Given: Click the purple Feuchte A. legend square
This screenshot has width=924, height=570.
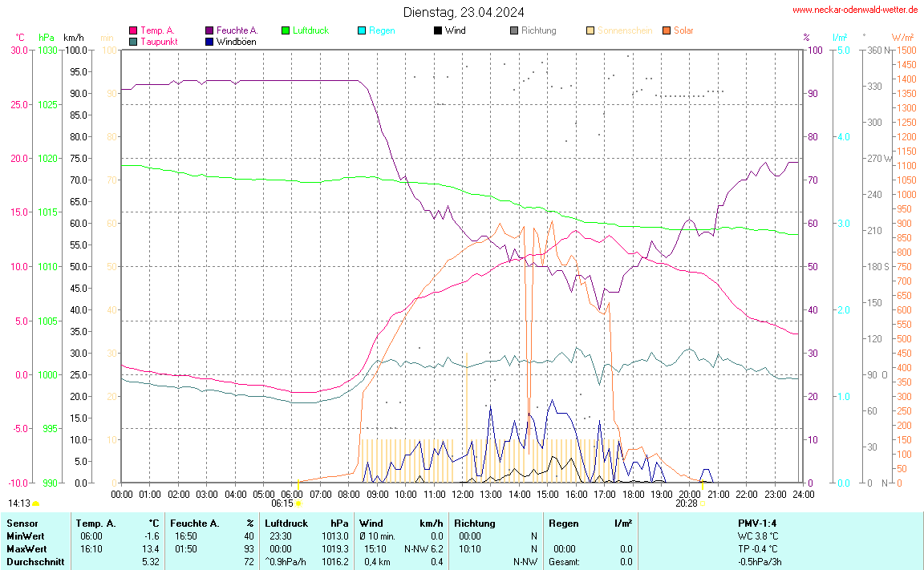Looking at the screenshot, I should tap(209, 30).
